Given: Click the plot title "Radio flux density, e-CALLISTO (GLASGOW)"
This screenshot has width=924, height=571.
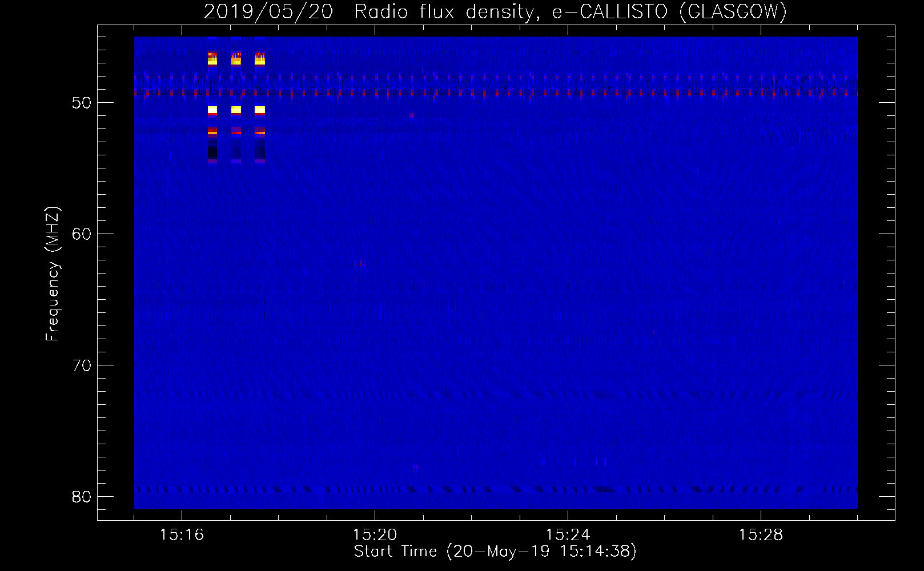Looking at the screenshot, I should [571, 12].
